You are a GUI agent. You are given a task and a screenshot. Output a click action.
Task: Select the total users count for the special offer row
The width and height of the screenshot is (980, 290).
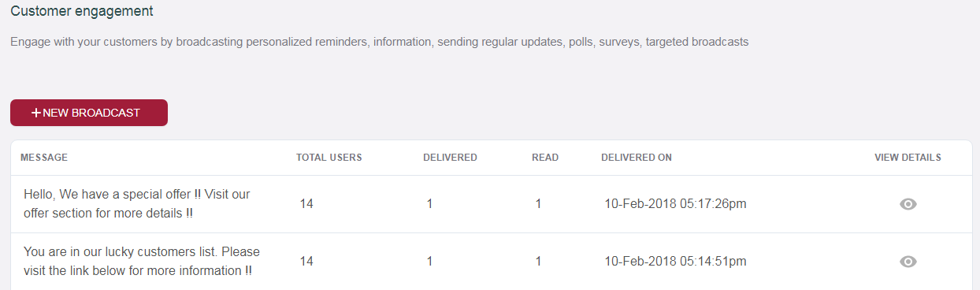(x=306, y=204)
